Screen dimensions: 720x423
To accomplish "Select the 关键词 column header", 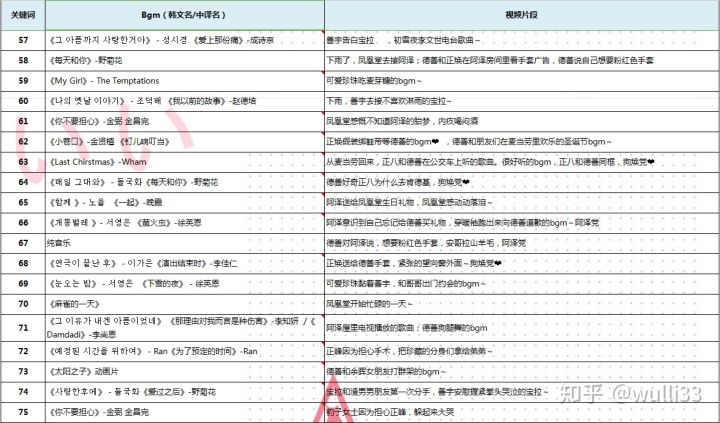I will (23, 15).
